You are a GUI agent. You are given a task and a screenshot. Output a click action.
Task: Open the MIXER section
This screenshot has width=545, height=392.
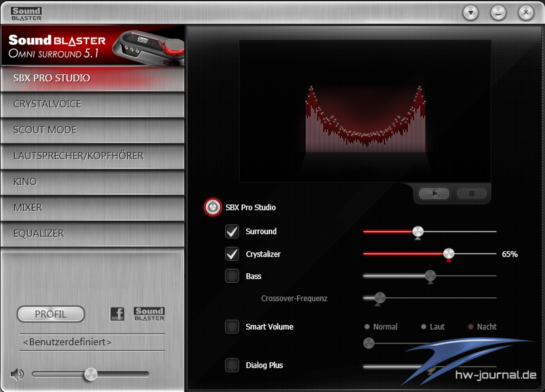tap(93, 208)
